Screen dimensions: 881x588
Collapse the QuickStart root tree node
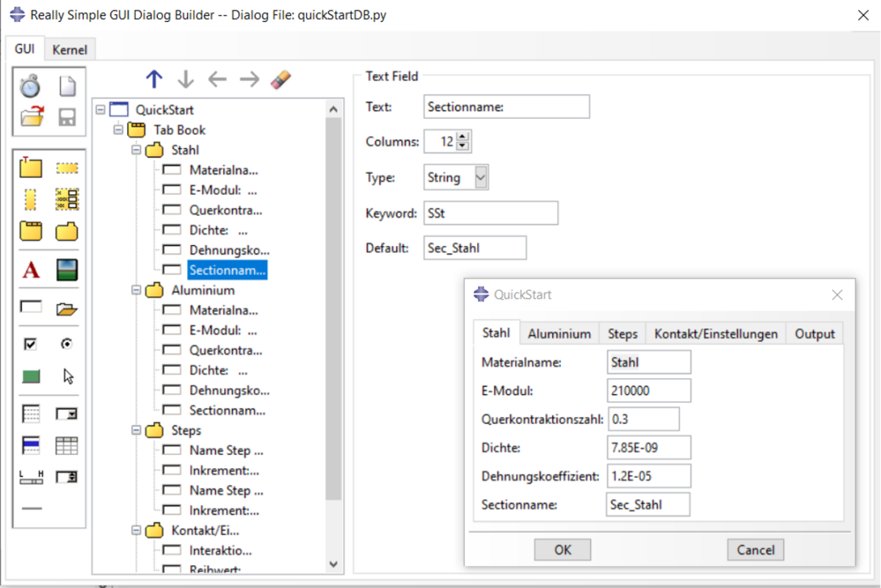click(x=101, y=110)
